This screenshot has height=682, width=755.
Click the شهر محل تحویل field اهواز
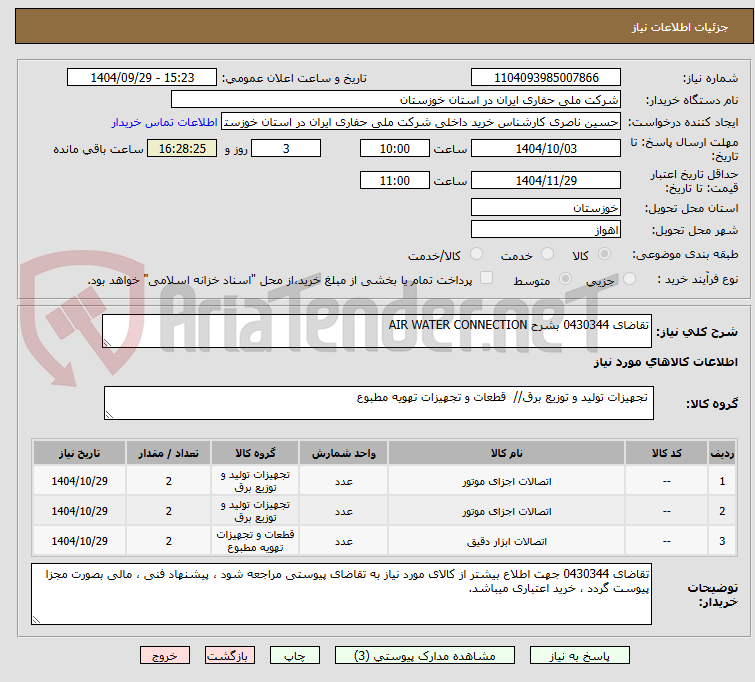[546, 230]
